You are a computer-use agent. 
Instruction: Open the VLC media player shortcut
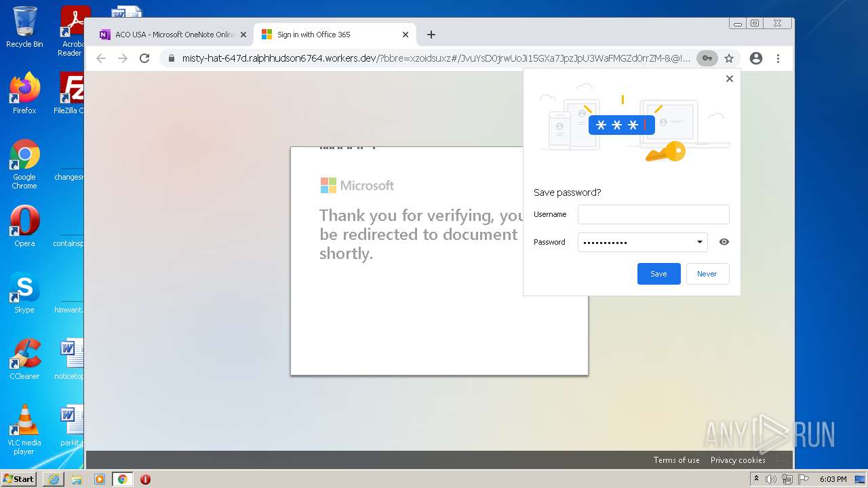(x=24, y=430)
